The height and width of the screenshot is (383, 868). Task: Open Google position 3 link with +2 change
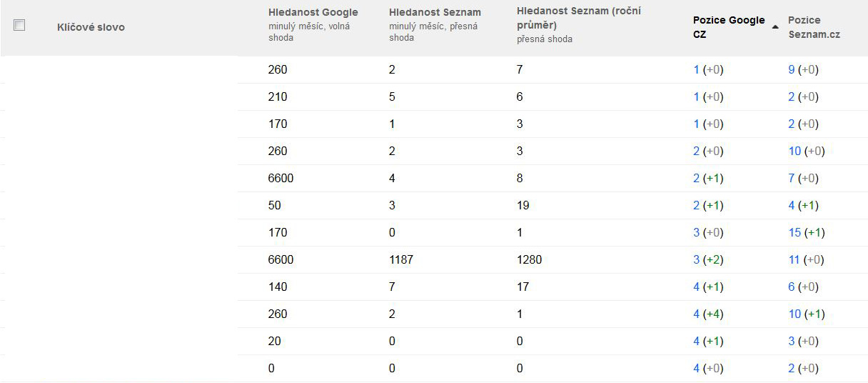(x=696, y=260)
